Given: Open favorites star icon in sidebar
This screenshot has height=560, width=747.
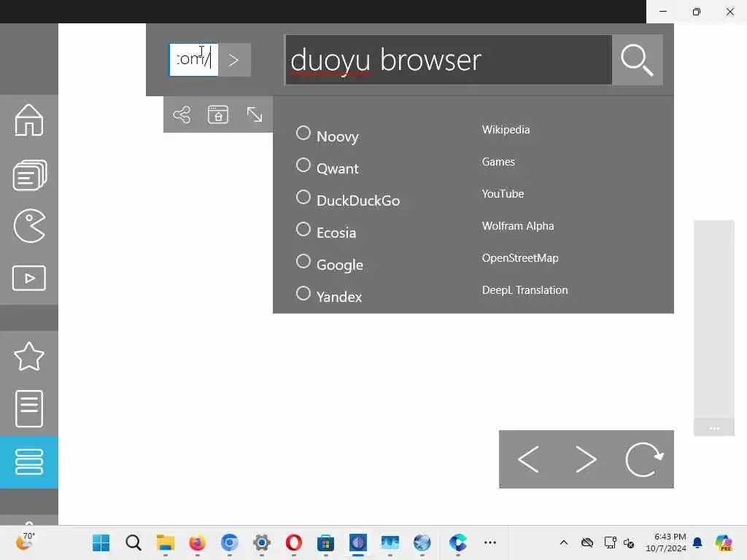Looking at the screenshot, I should (x=29, y=356).
